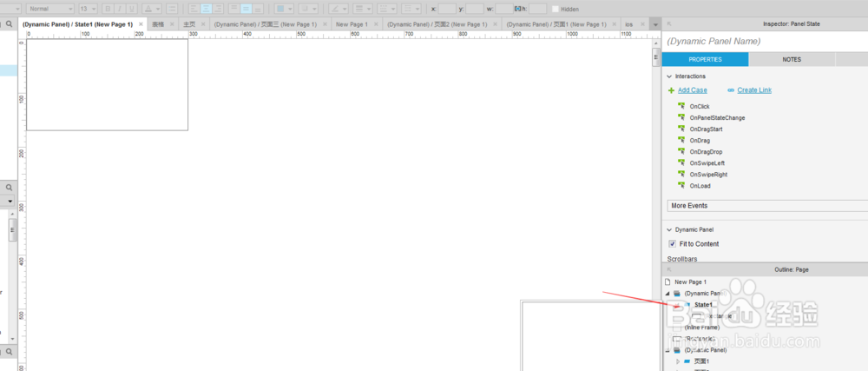The height and width of the screenshot is (371, 868).
Task: Close the 主页 tab
Action: [203, 24]
